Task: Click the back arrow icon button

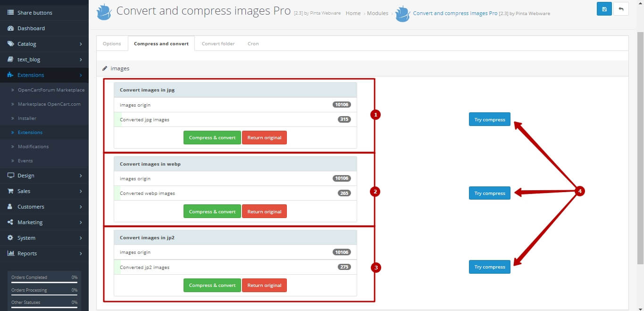Action: tap(621, 8)
